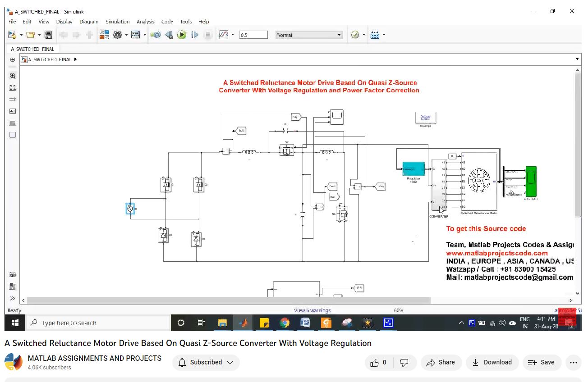Image resolution: width=588 pixels, height=382 pixels.
Task: Click the simulation stop time field
Action: click(253, 35)
